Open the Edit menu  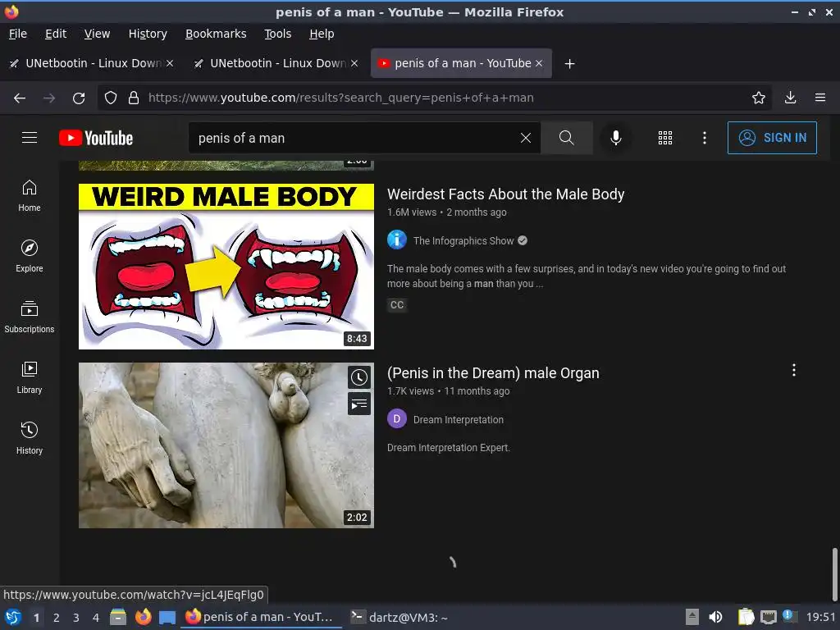tap(56, 34)
